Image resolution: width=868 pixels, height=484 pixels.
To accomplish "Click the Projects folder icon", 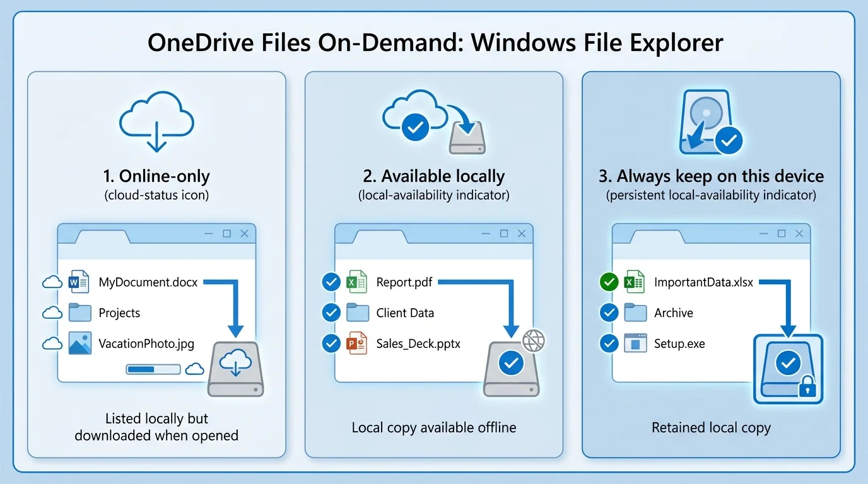I will click(x=79, y=313).
